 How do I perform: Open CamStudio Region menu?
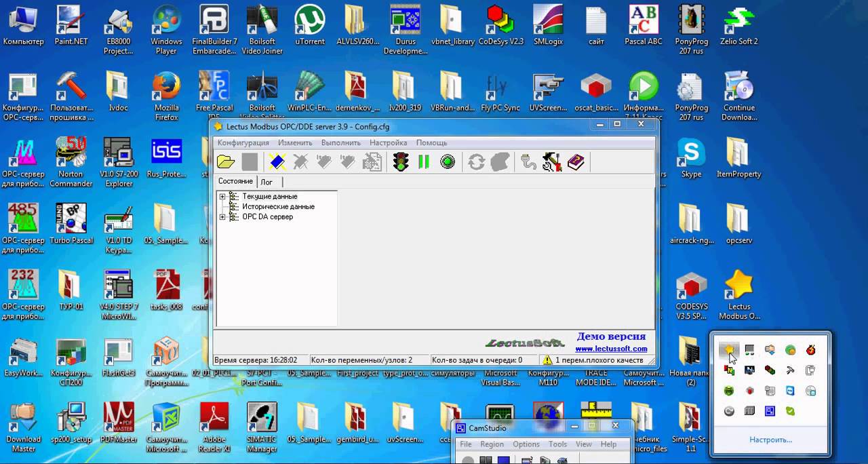tap(492, 444)
